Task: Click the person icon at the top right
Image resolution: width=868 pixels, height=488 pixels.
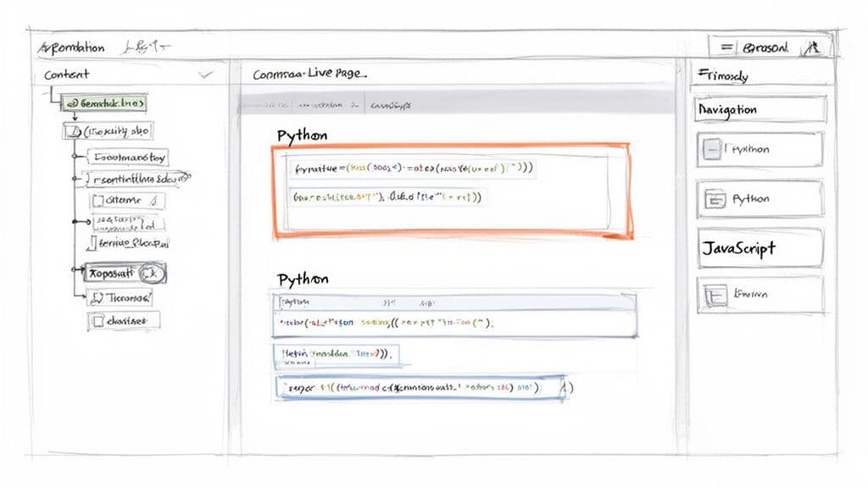Action: (812, 48)
